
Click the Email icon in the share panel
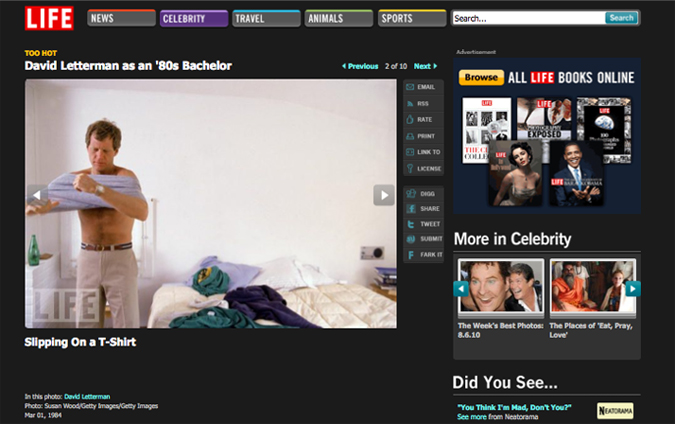click(x=410, y=88)
